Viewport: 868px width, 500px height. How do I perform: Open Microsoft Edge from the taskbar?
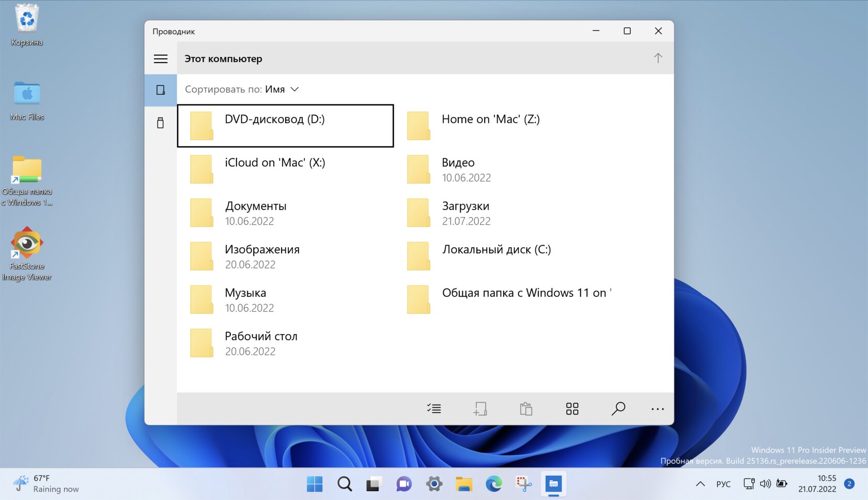click(493, 484)
